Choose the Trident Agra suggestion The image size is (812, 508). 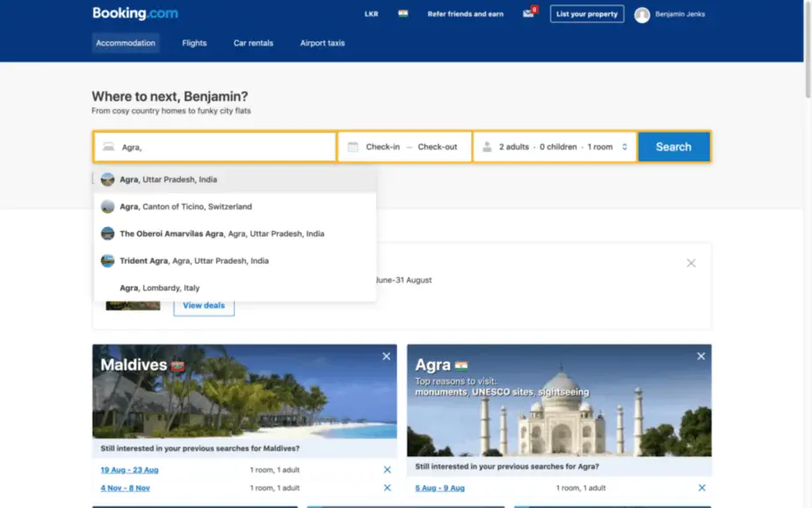point(236,260)
